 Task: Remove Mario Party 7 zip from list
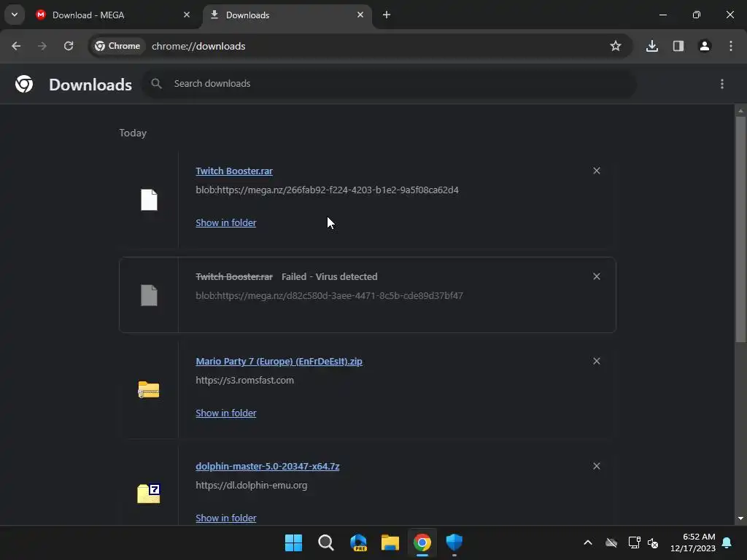[x=597, y=361]
